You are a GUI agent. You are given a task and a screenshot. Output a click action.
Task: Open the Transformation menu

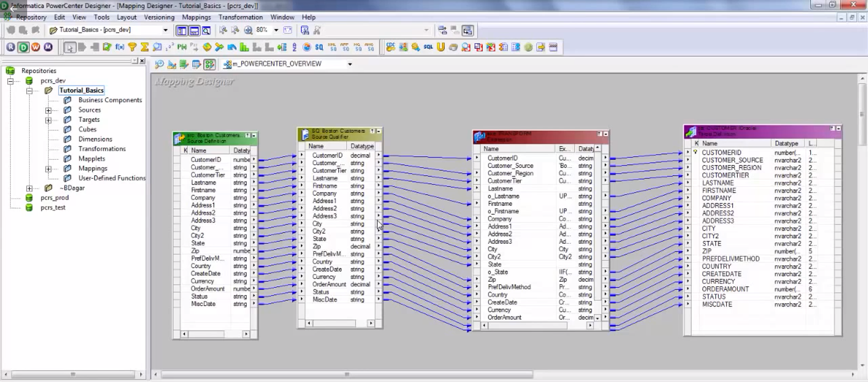241,17
